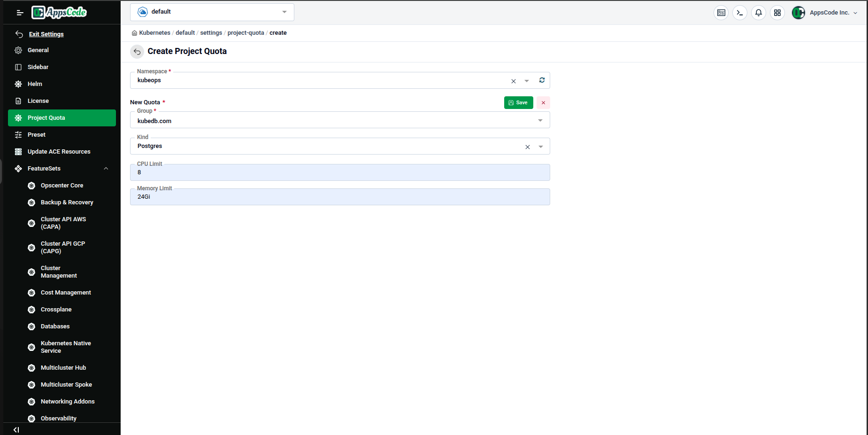Click the AppsCode logo
Screen dimensions: 868x435
pyautogui.click(x=59, y=13)
